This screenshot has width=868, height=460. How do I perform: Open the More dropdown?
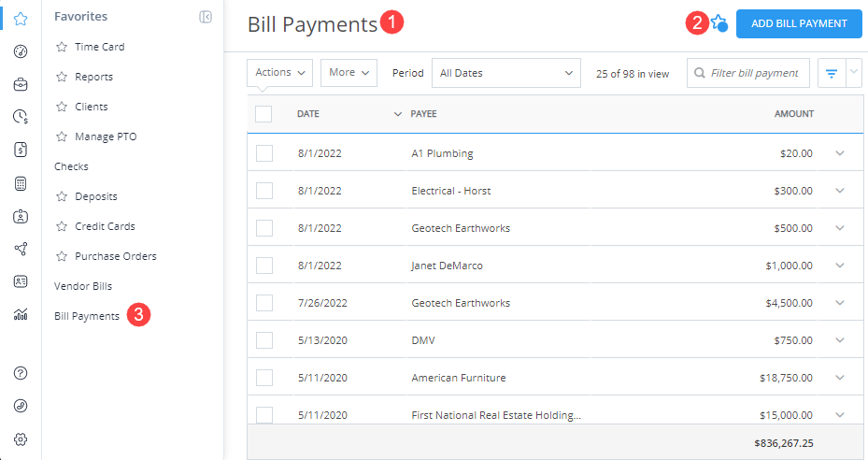pyautogui.click(x=349, y=73)
